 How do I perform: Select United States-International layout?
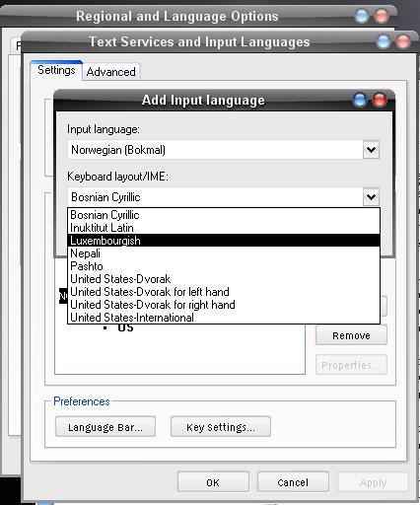pyautogui.click(x=224, y=318)
